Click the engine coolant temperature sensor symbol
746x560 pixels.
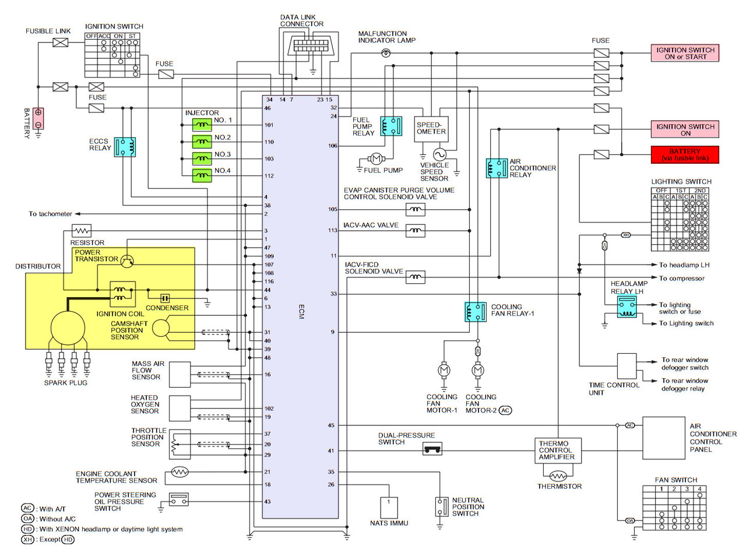pyautogui.click(x=180, y=472)
